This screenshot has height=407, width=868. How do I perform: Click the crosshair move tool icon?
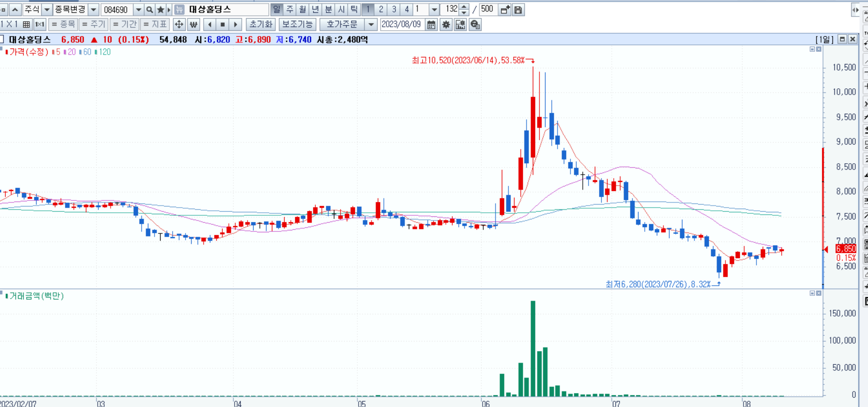[x=179, y=24]
